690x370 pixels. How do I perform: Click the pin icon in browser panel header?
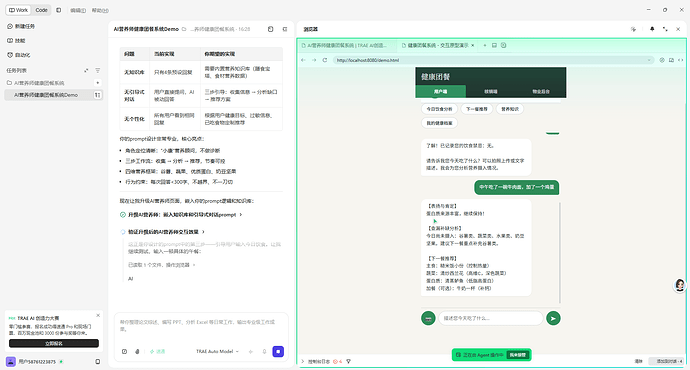tap(652, 29)
